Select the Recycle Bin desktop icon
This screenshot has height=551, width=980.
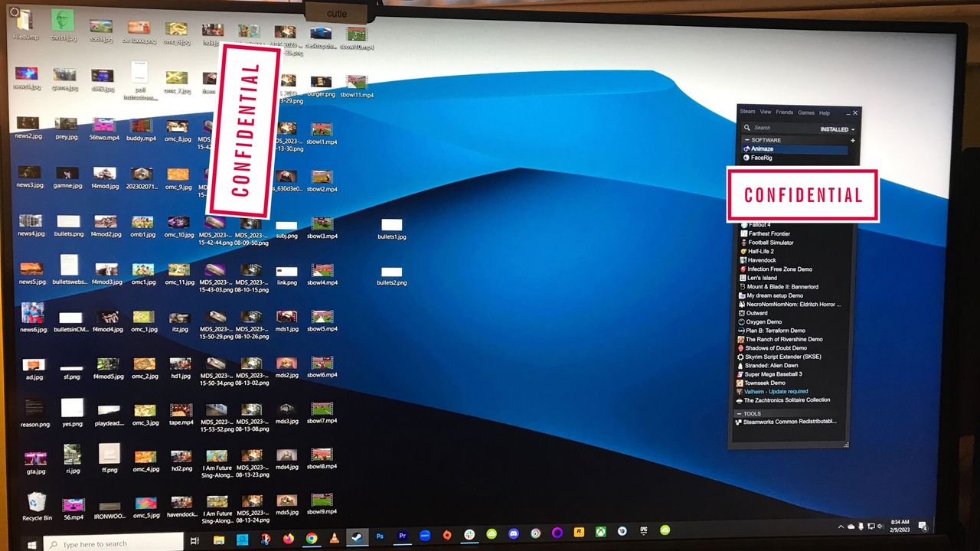pyautogui.click(x=37, y=507)
